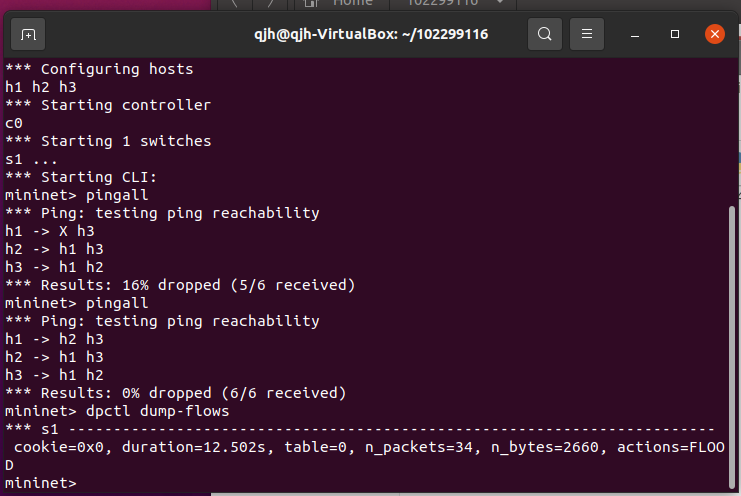Viewport: 741px width, 496px height.
Task: Close the terminal window
Action: 715,34
